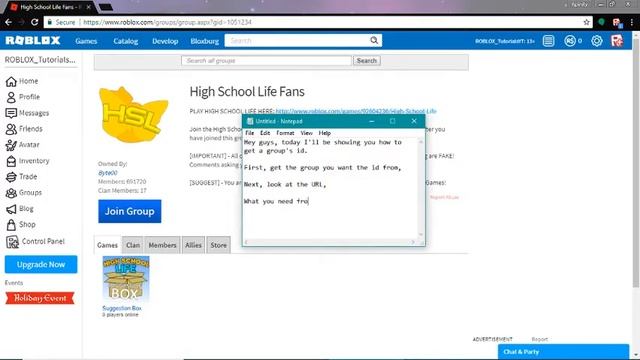Open the Suggestion Box game thumbnail
Screen dimensions: 640x360
click(126, 280)
